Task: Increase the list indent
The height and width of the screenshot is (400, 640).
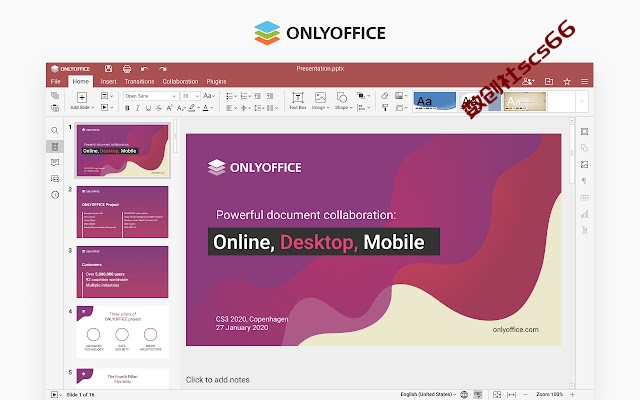Action: tap(270, 96)
